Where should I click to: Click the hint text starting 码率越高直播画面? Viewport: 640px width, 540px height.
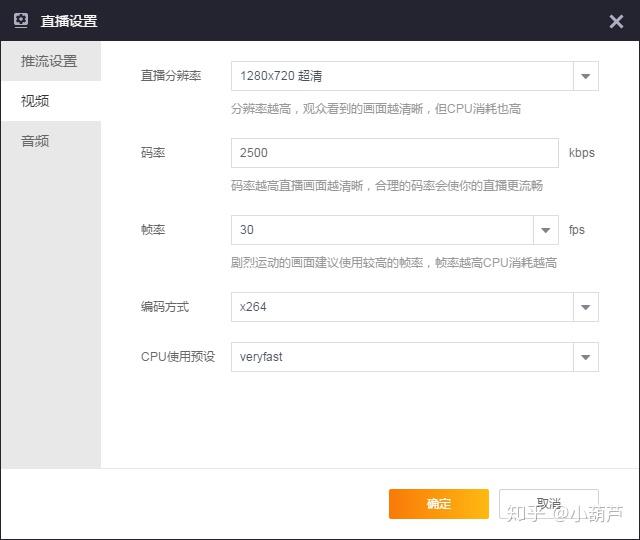pyautogui.click(x=387, y=186)
